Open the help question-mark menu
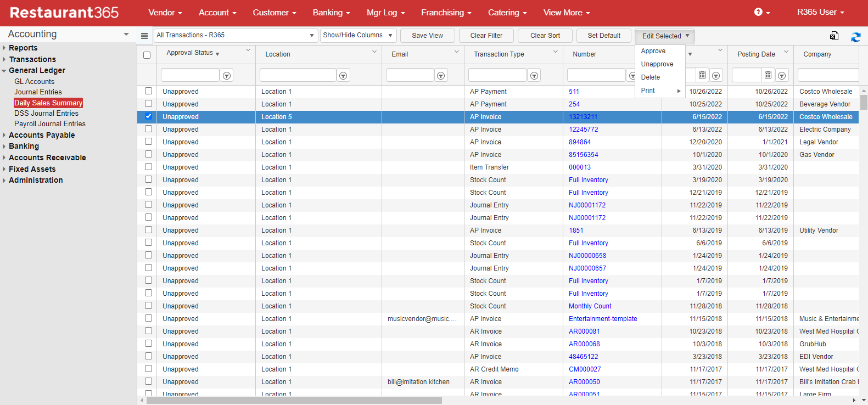 [762, 12]
